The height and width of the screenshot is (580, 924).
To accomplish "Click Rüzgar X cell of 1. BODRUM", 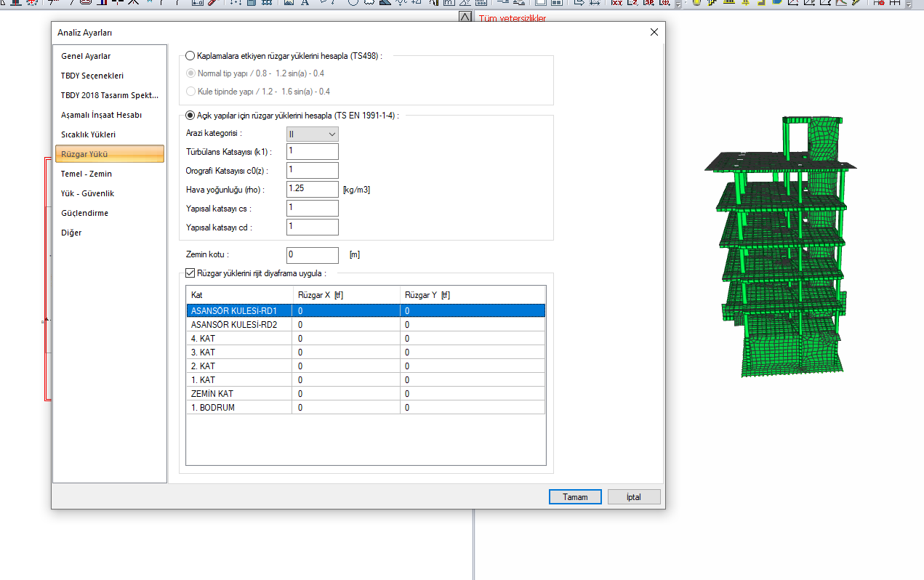I will 347,407.
